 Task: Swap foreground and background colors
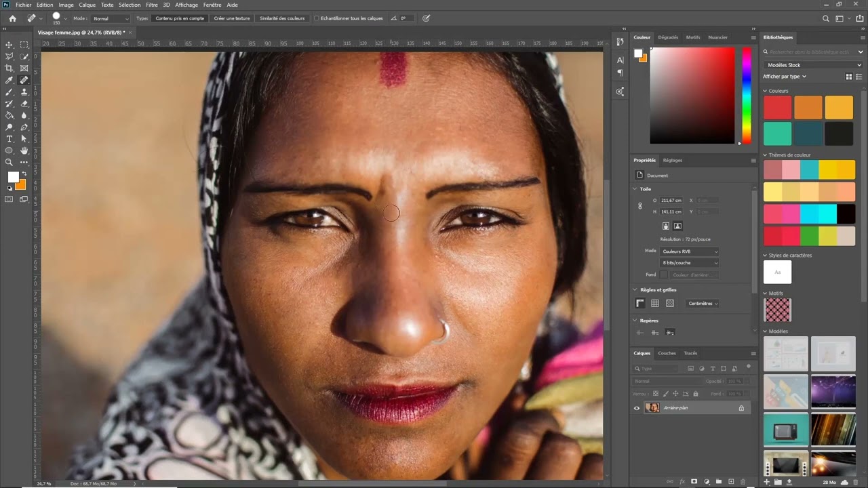tap(24, 174)
